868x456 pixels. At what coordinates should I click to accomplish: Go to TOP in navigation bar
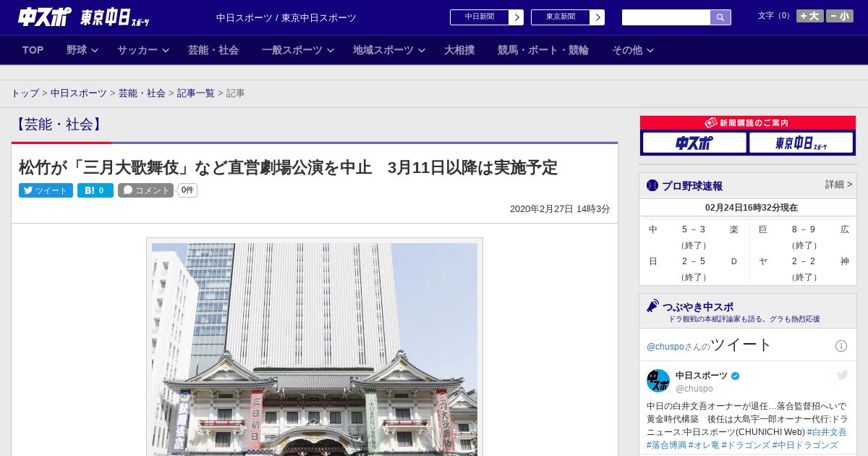tap(33, 50)
